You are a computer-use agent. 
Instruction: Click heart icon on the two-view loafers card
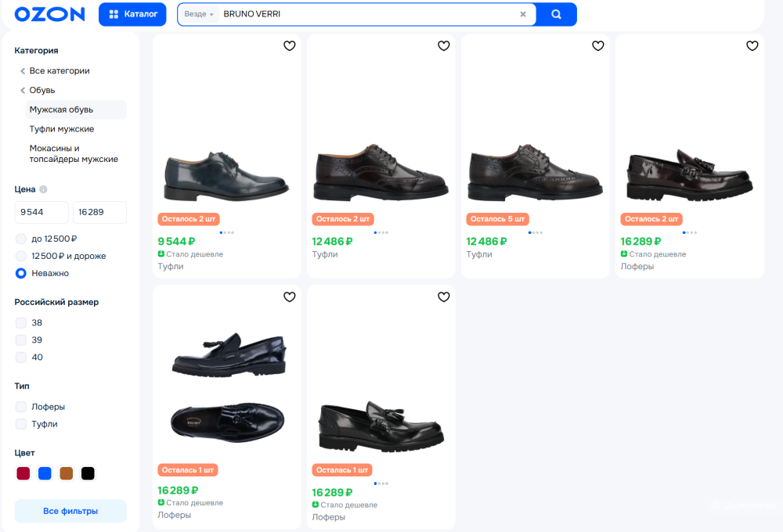tap(289, 297)
